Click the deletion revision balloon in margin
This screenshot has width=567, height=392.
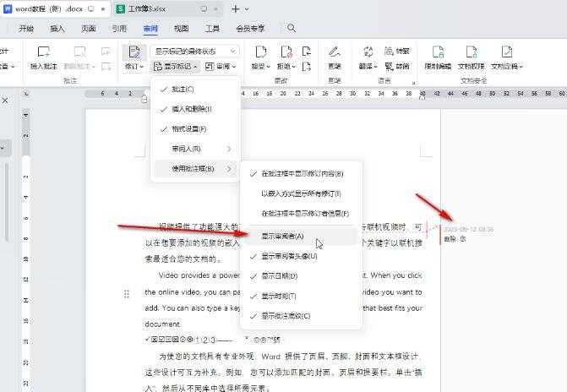tap(467, 234)
